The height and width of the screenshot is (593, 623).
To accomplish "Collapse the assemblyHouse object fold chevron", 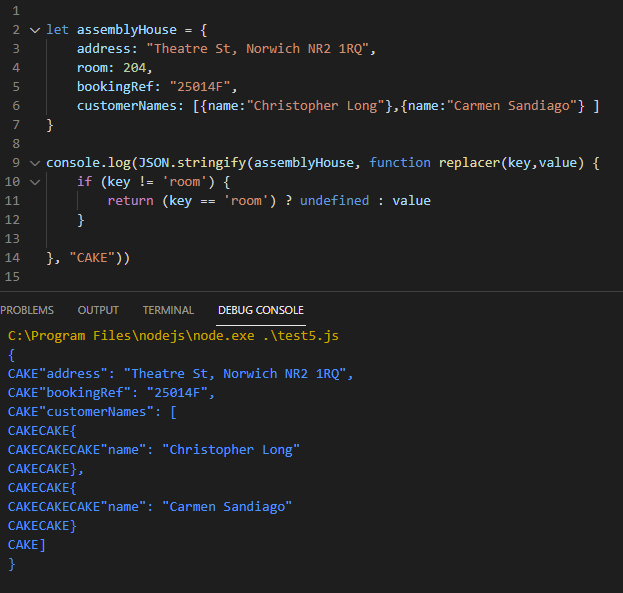I will coord(35,30).
